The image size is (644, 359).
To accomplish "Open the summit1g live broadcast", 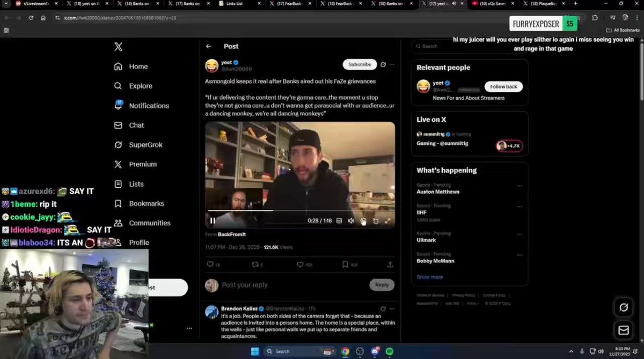I will click(470, 138).
